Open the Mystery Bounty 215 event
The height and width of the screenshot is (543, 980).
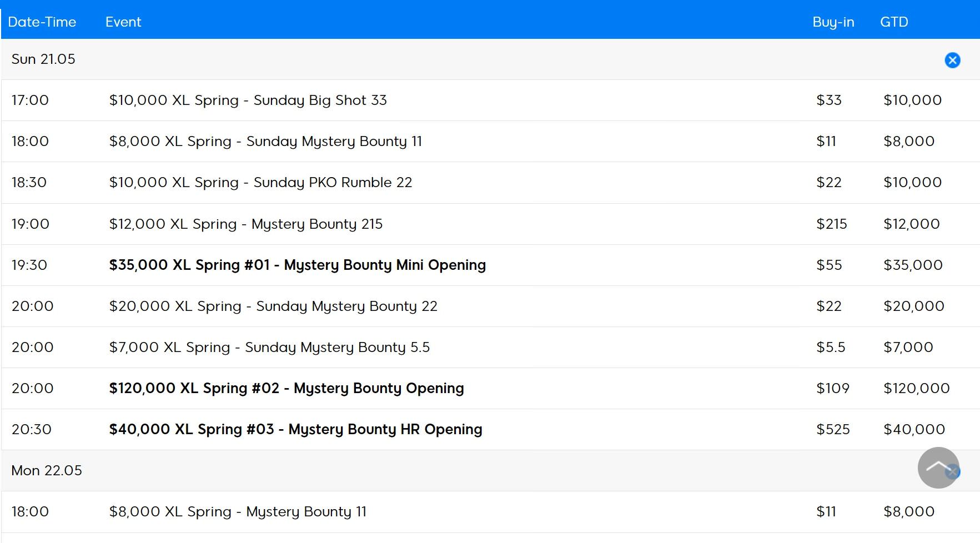tap(245, 224)
